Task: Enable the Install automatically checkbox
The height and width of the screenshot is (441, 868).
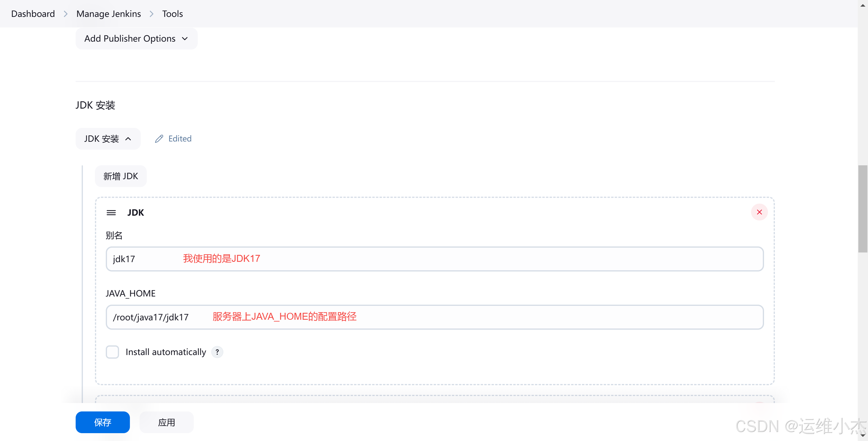Action: (x=112, y=352)
